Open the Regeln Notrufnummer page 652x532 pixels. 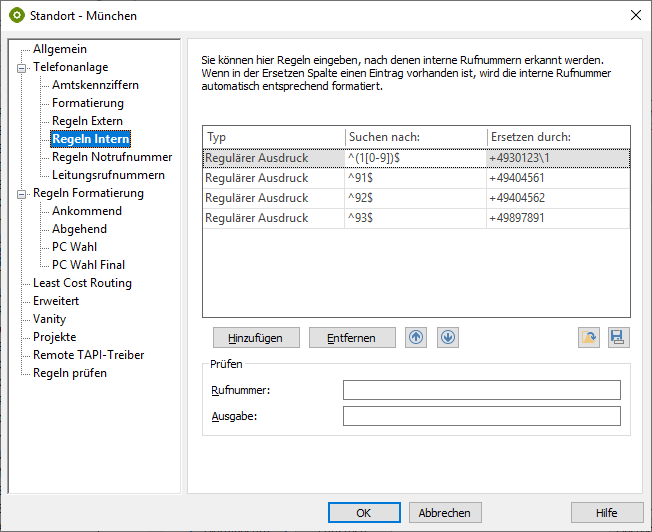click(x=112, y=157)
